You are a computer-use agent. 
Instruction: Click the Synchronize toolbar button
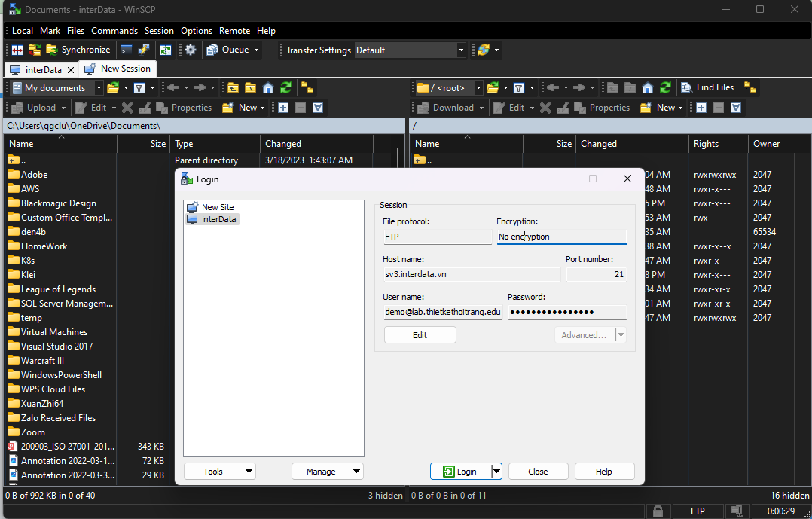78,50
